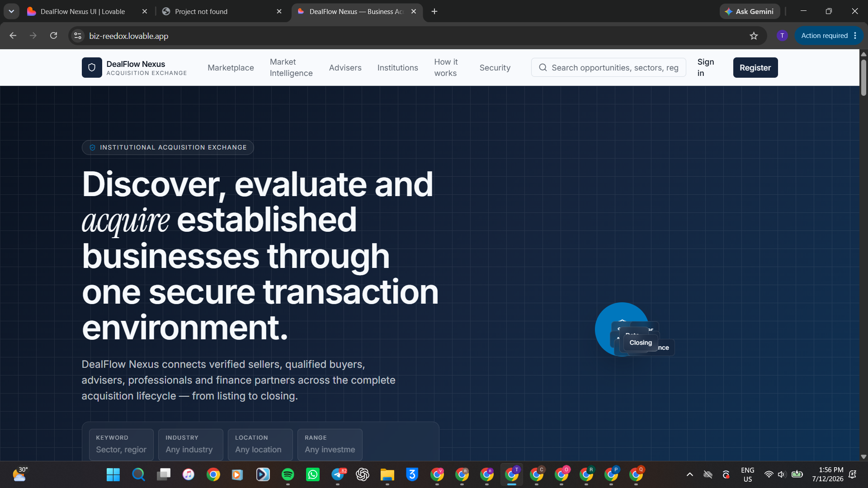The height and width of the screenshot is (488, 868).
Task: Go forward to the next page
Action: 33,36
